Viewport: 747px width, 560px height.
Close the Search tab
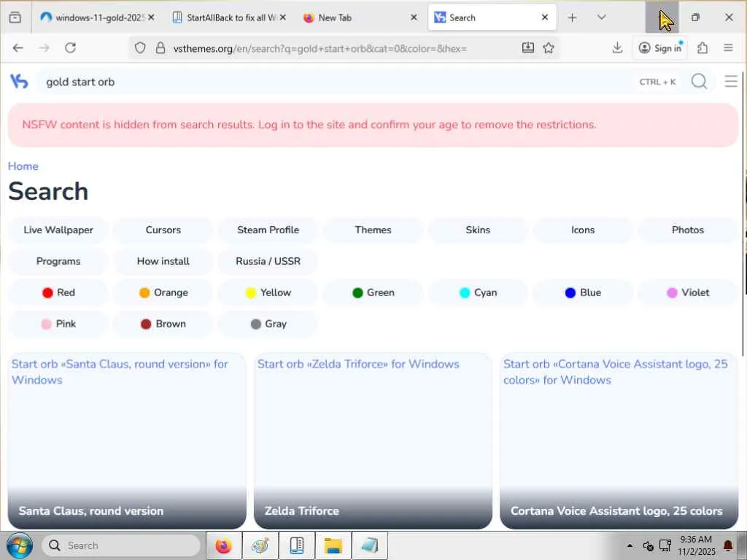click(x=544, y=17)
